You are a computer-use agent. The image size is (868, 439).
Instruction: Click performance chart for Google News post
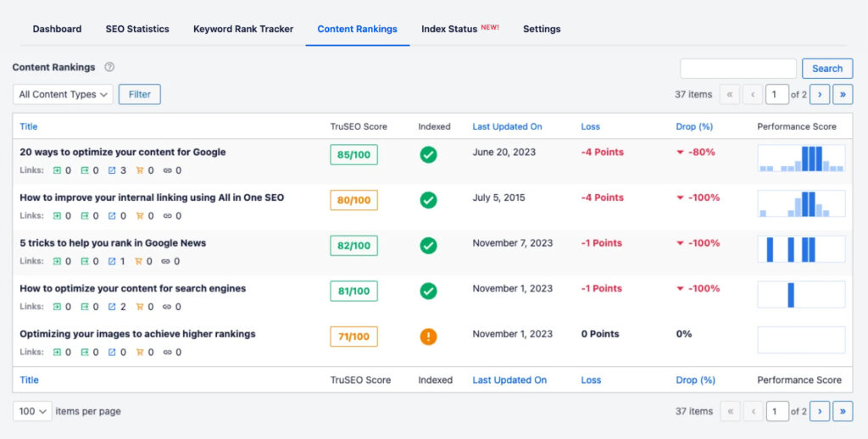[x=801, y=249]
